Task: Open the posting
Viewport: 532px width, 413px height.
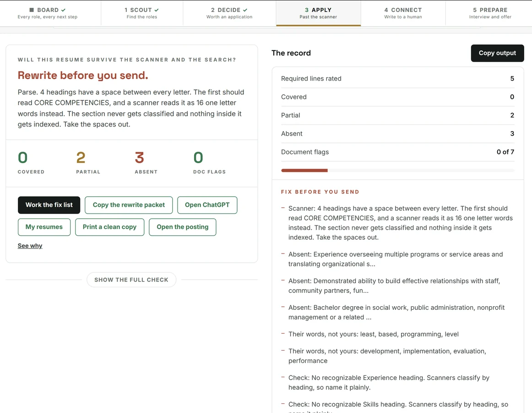Action: click(183, 227)
